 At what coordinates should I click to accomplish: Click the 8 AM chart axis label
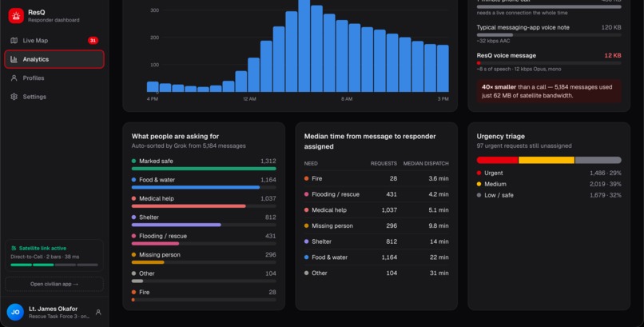coord(347,99)
